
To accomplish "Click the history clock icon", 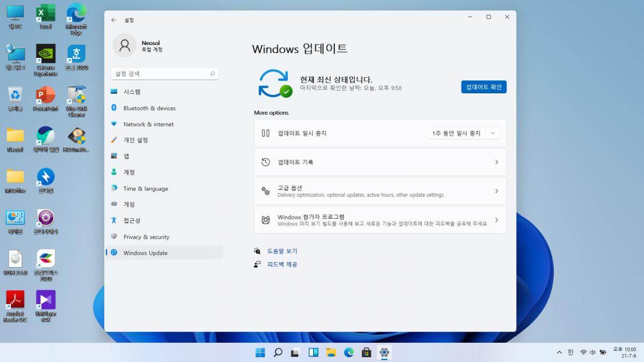I will pyautogui.click(x=265, y=162).
